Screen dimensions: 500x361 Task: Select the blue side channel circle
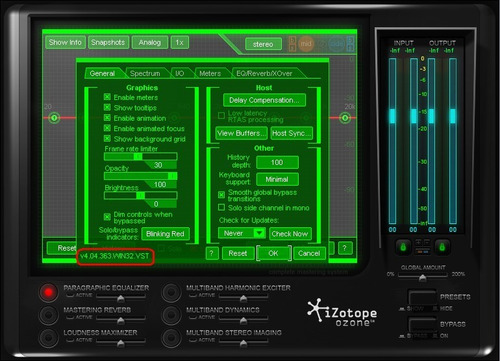pyautogui.click(x=336, y=44)
